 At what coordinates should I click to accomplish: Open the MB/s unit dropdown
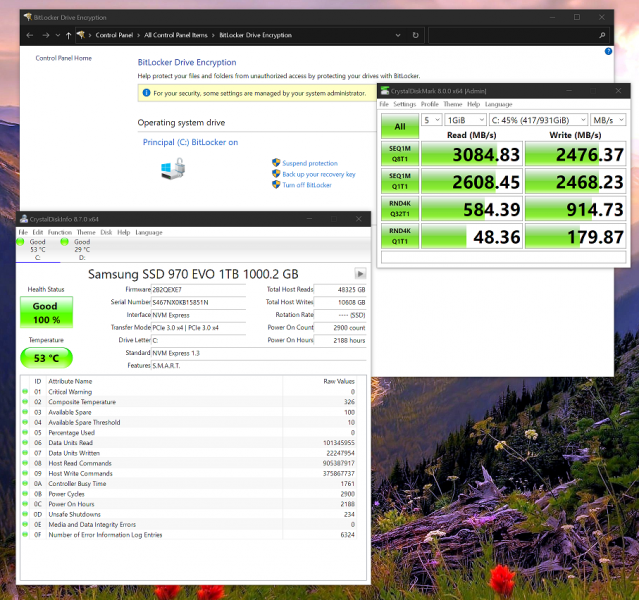[608, 119]
